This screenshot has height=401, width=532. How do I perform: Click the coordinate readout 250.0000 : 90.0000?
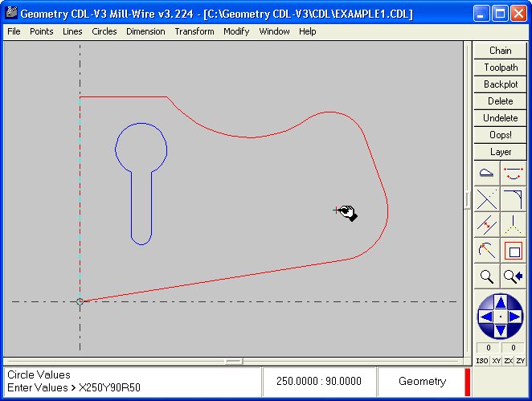[318, 382]
